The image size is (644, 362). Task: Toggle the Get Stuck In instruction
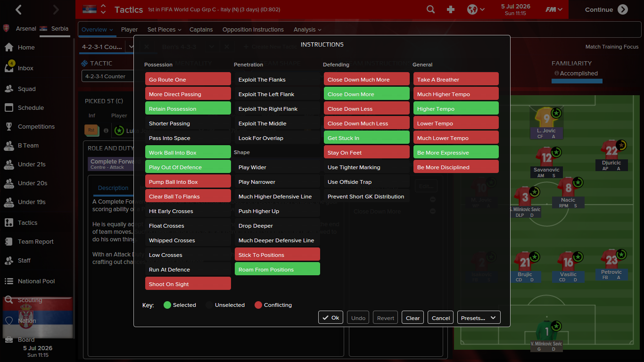[367, 138]
